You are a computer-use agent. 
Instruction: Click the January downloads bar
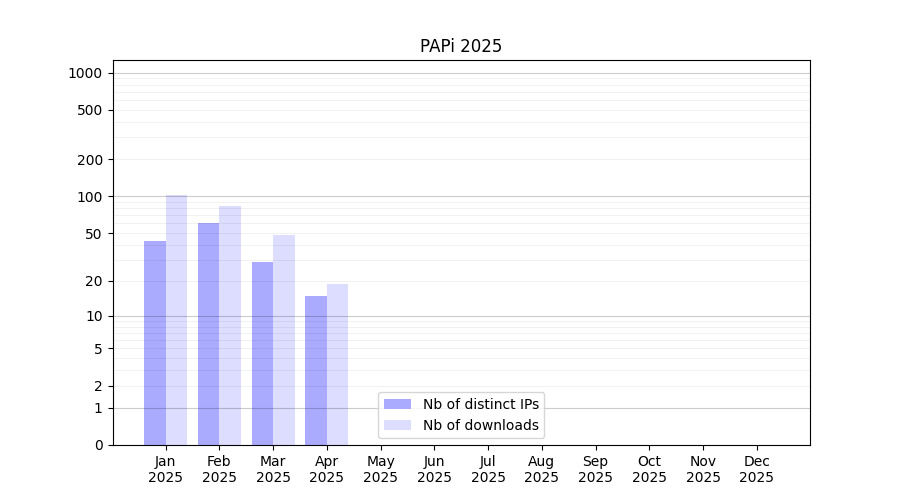[176, 320]
